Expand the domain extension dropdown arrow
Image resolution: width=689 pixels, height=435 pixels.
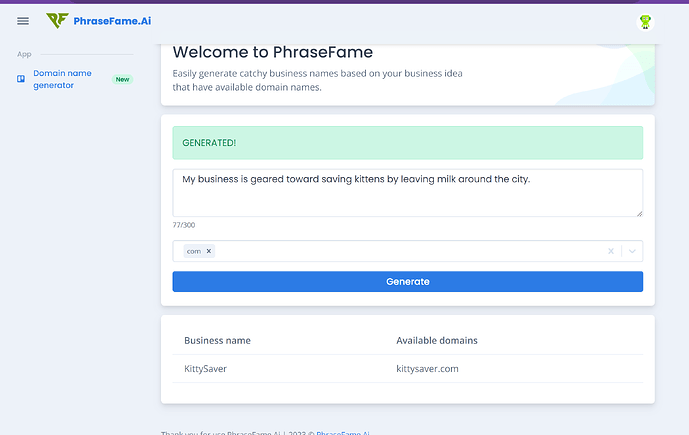click(632, 251)
